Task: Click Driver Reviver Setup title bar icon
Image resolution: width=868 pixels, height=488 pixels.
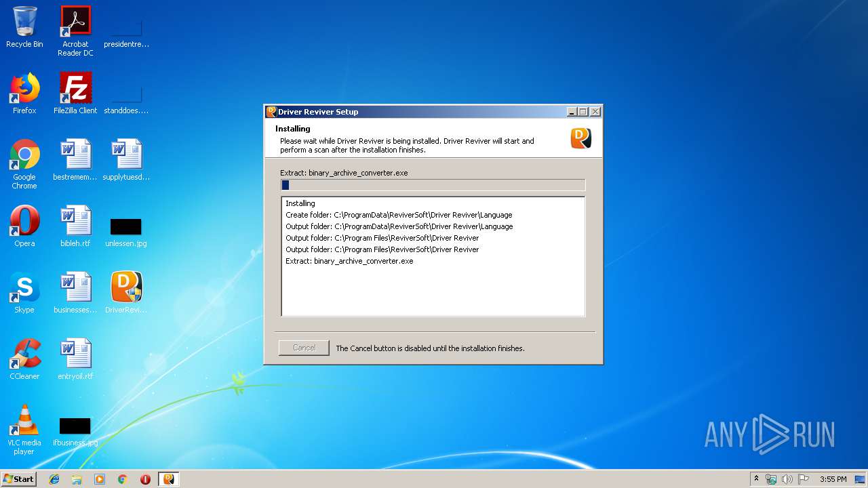Action: (x=271, y=112)
